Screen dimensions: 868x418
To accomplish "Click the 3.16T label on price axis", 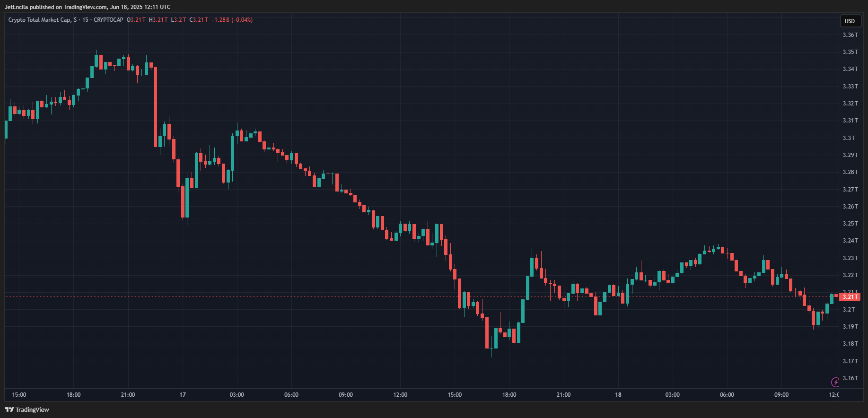I will point(850,378).
